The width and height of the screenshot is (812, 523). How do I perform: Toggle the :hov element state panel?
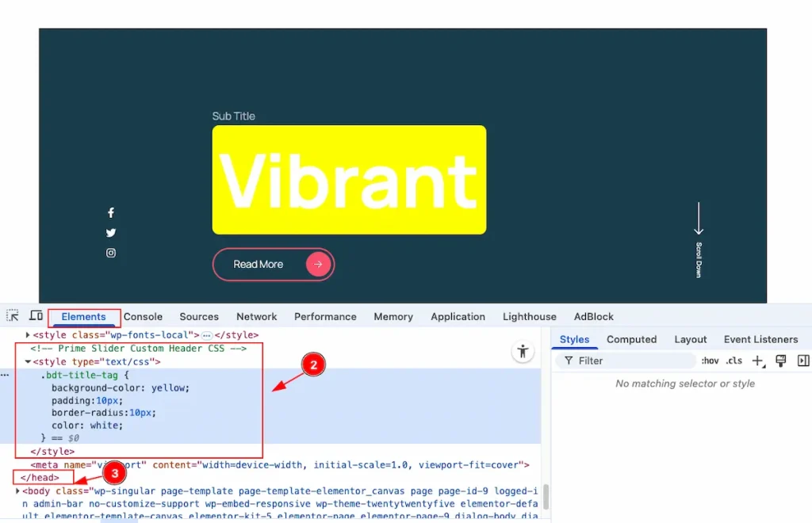click(x=710, y=361)
